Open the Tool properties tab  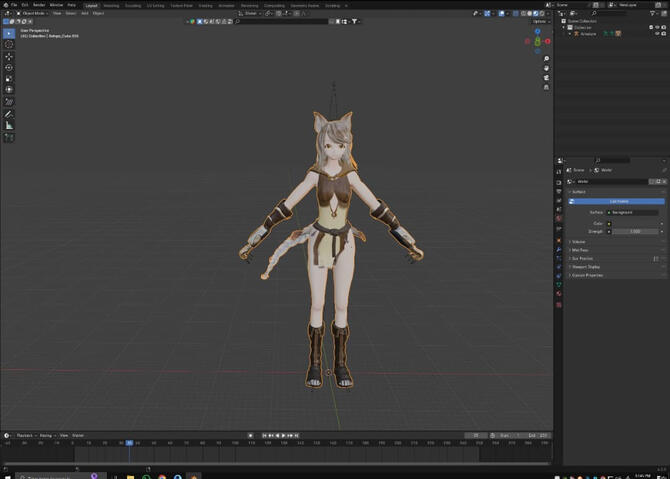point(559,172)
